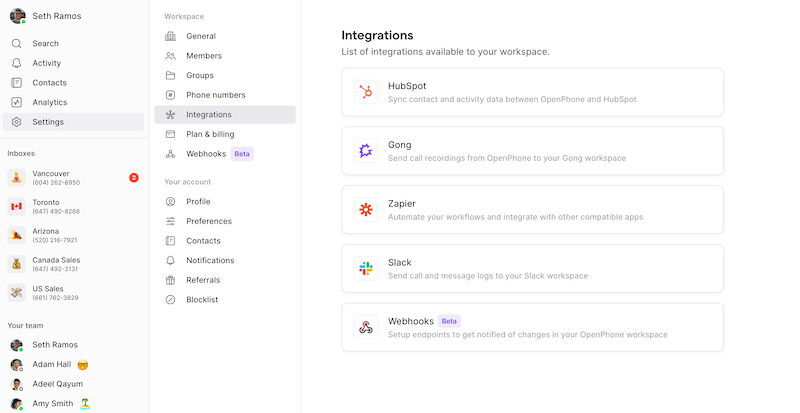The image size is (800, 413).
Task: Click the HubSpot logo icon
Action: 366,92
